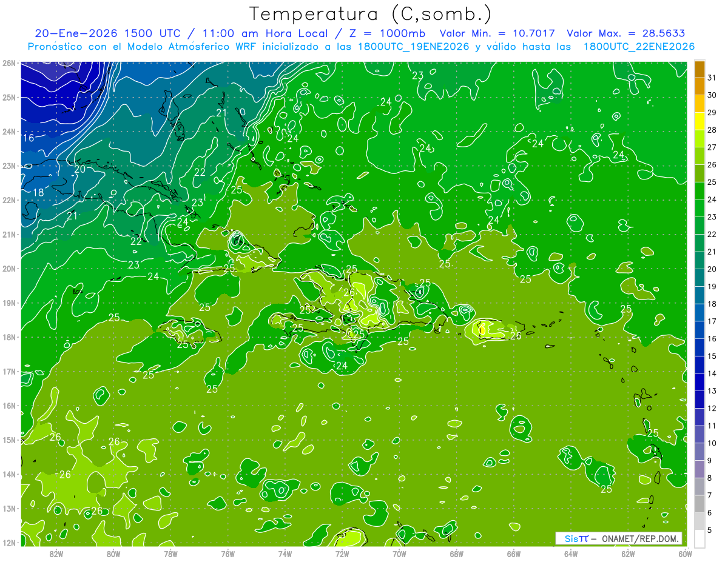
Task: Click the dark orange swatch above legend value 31
Action: tap(699, 69)
